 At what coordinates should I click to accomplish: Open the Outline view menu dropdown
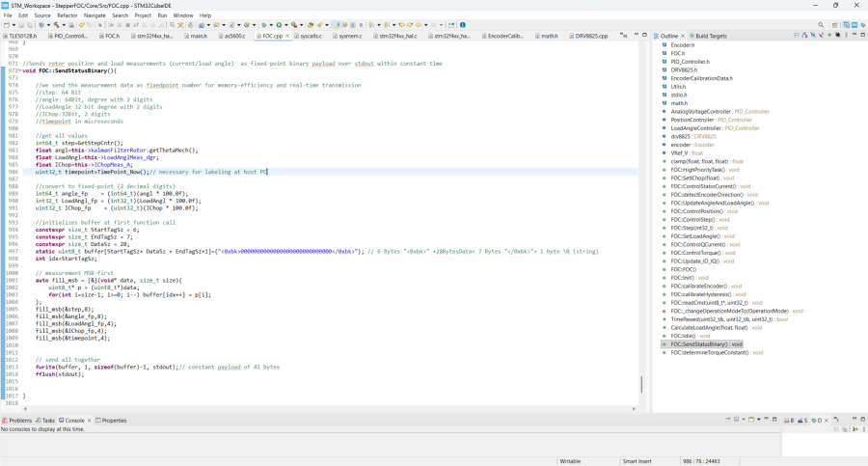coord(844,35)
